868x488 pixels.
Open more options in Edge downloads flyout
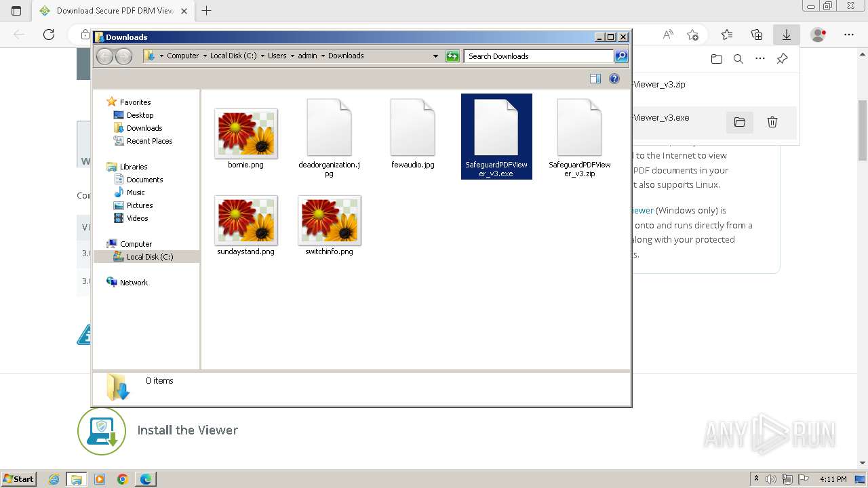coord(760,59)
